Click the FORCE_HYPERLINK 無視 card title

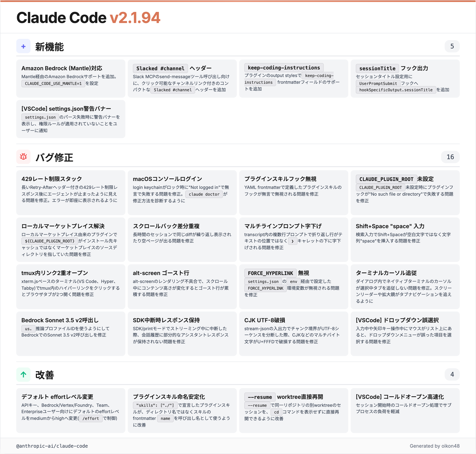[x=276, y=273]
